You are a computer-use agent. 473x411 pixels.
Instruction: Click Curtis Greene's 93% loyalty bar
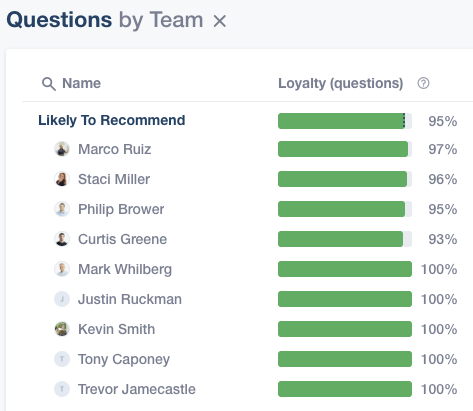(x=345, y=239)
